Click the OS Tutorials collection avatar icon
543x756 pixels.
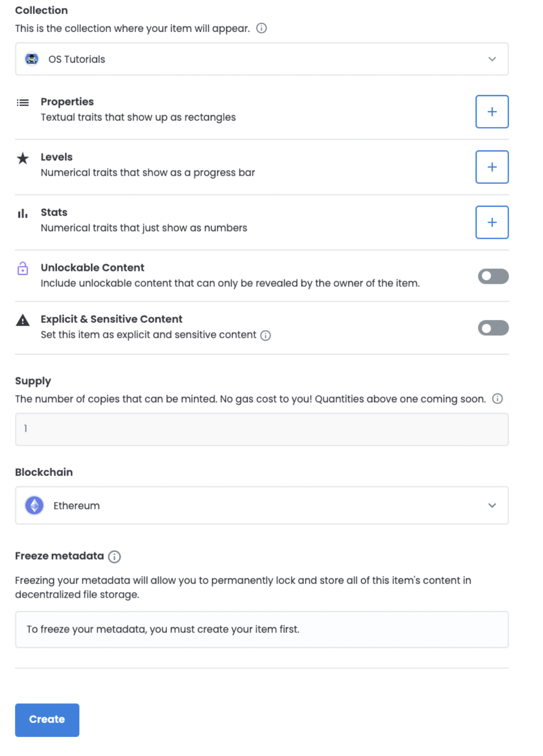pyautogui.click(x=32, y=59)
